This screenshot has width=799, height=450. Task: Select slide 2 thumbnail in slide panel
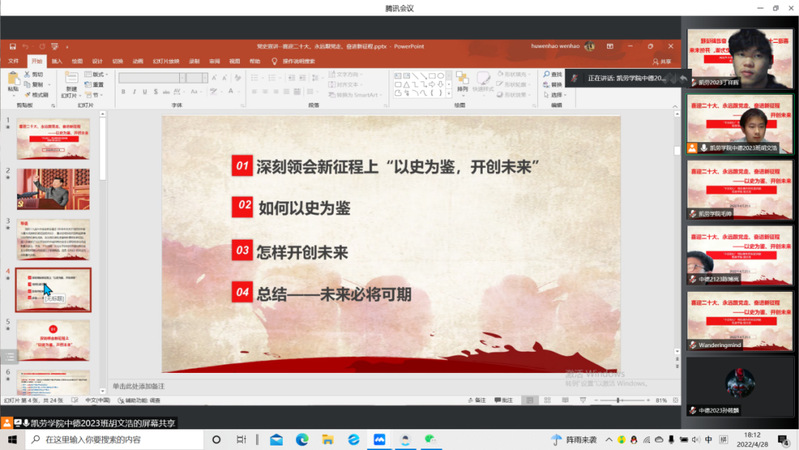pos(53,189)
